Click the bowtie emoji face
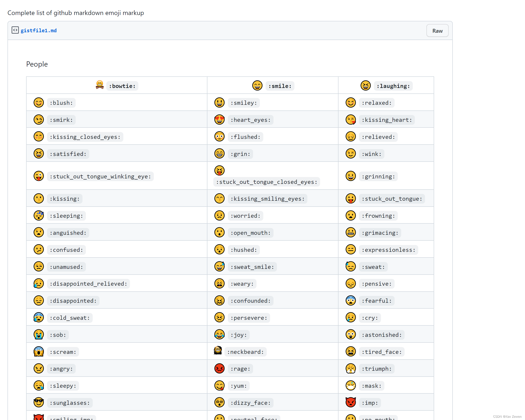525x420 pixels. (100, 85)
